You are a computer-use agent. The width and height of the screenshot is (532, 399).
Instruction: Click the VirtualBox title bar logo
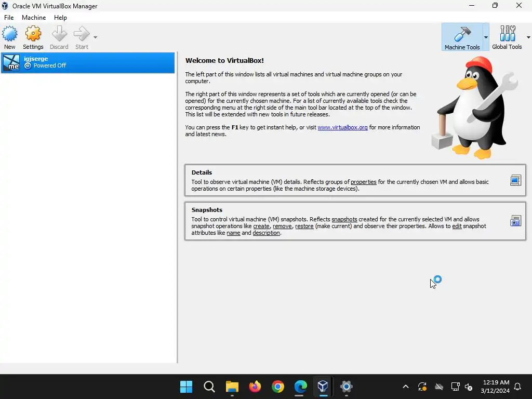click(5, 6)
